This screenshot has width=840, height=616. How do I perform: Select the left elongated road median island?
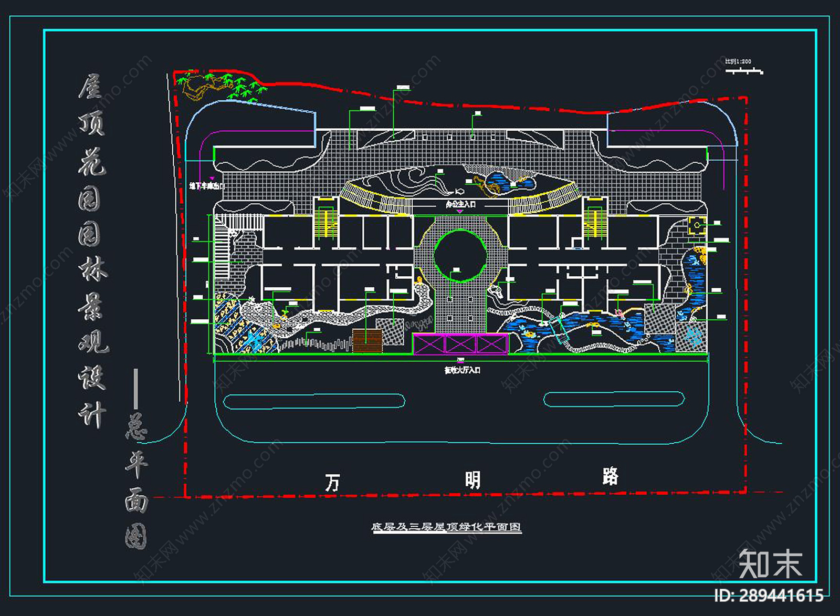point(314,401)
